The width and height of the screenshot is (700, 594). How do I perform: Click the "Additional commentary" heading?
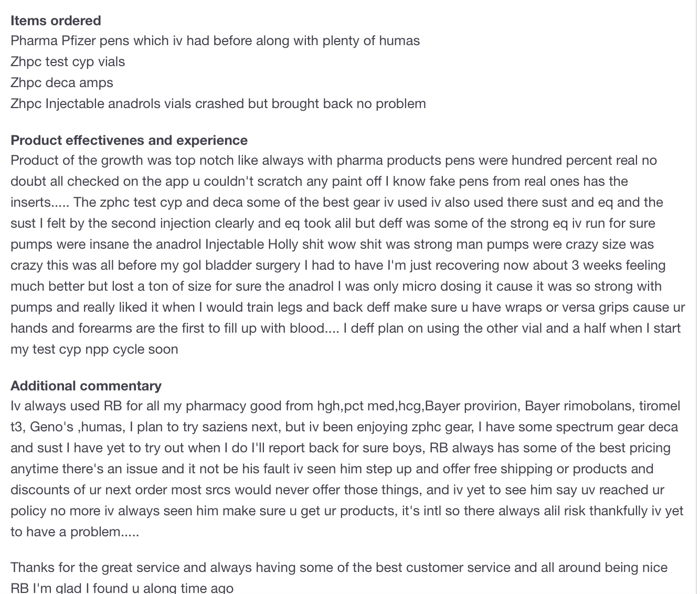[86, 386]
